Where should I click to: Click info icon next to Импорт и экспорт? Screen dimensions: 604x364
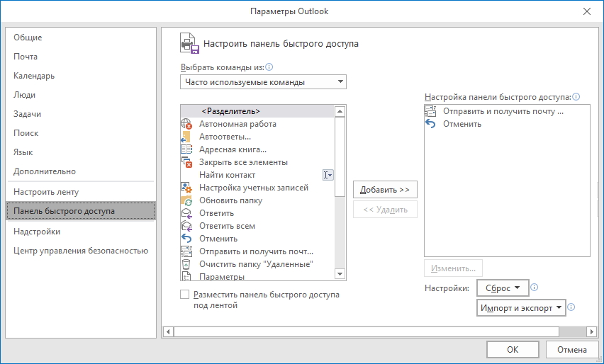[x=571, y=307]
